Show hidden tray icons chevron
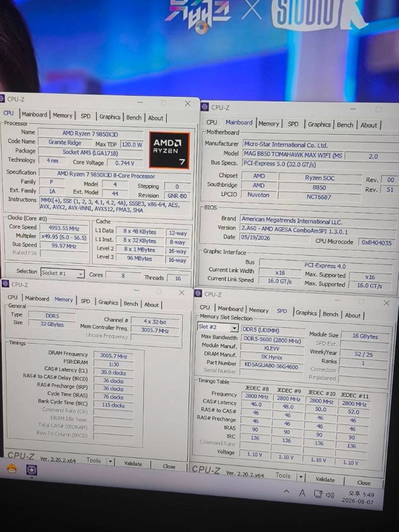Image resolution: width=399 pixels, height=532 pixels. click(x=286, y=491)
